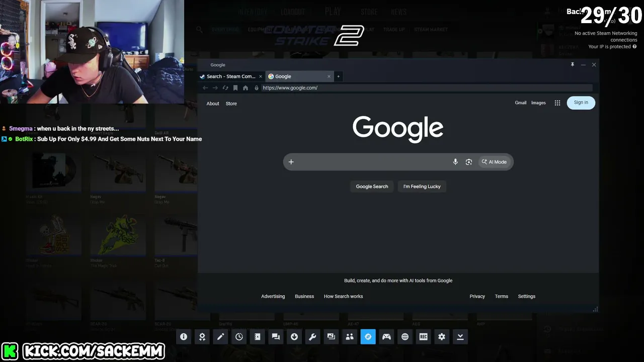Screen dimensions: 644x362
Task: Open the Images link
Action: (538, 103)
